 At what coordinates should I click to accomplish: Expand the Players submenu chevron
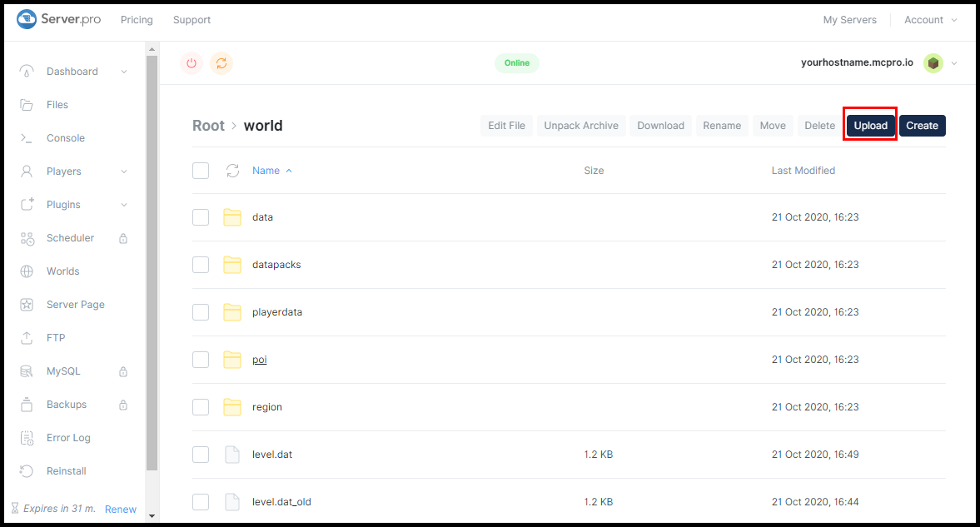pos(124,172)
